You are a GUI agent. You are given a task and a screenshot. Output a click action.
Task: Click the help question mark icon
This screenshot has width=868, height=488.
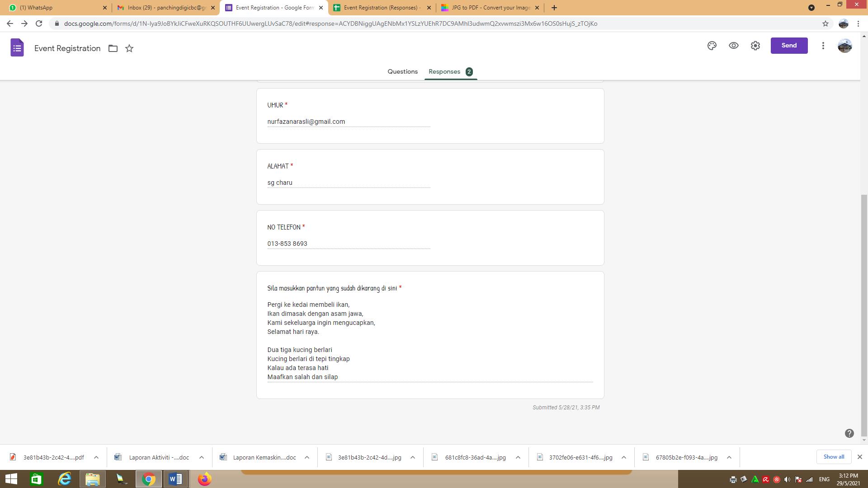(x=849, y=433)
